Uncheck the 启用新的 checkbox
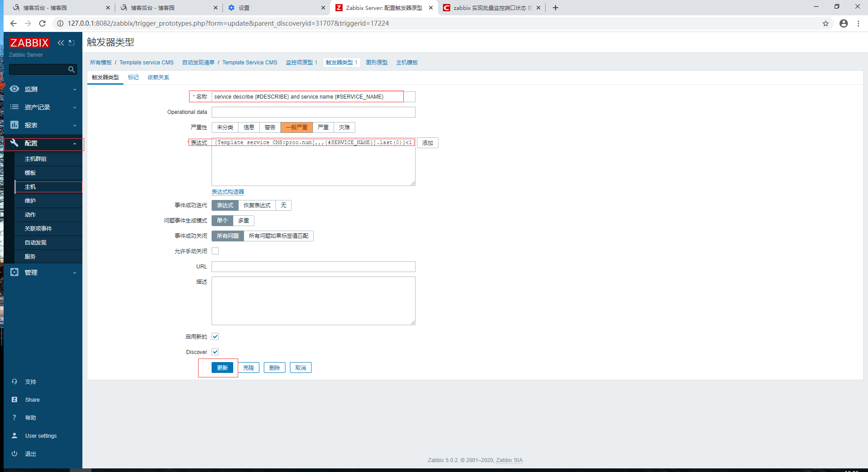This screenshot has height=472, width=868. click(x=215, y=336)
